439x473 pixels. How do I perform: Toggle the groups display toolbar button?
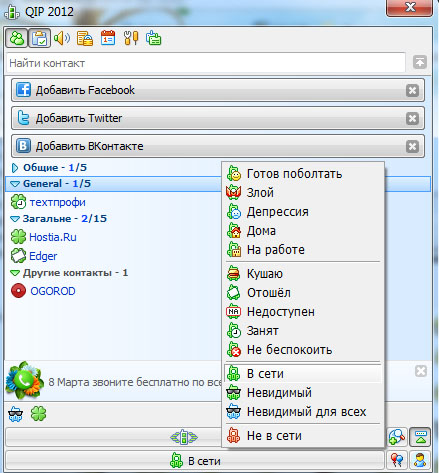click(39, 38)
